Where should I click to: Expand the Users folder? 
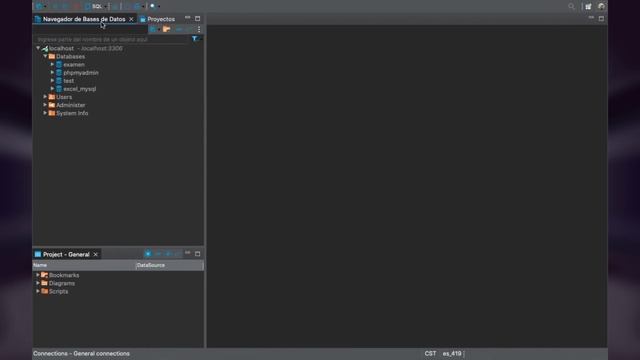click(x=45, y=97)
